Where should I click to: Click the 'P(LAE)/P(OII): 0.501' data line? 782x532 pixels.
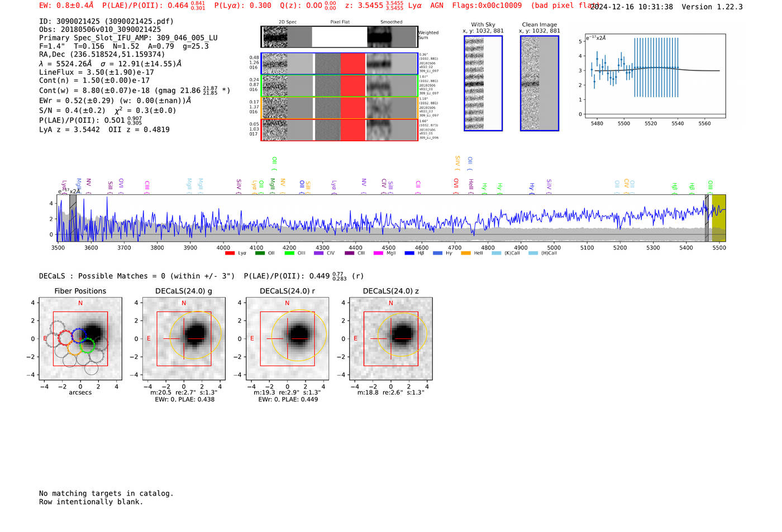90,120
